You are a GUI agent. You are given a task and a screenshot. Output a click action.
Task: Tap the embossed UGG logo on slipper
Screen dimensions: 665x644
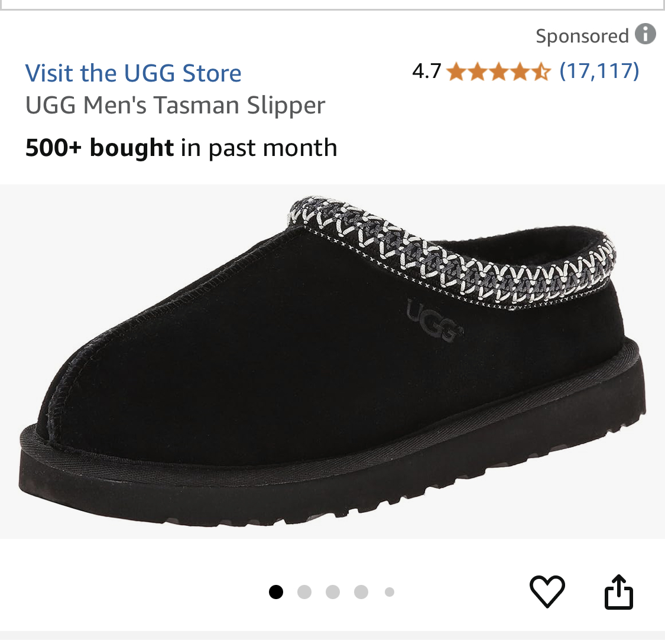[x=434, y=320]
